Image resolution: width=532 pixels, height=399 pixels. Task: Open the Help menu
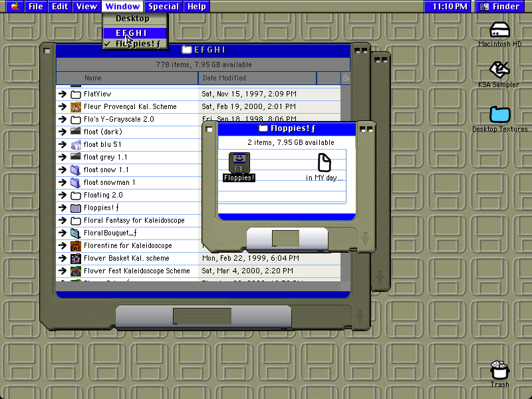pyautogui.click(x=197, y=7)
